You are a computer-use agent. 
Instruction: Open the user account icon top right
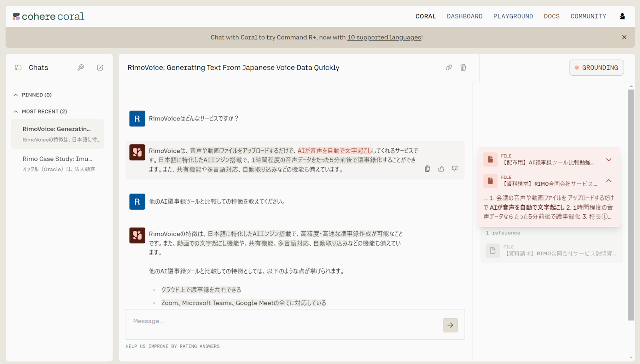pyautogui.click(x=622, y=16)
